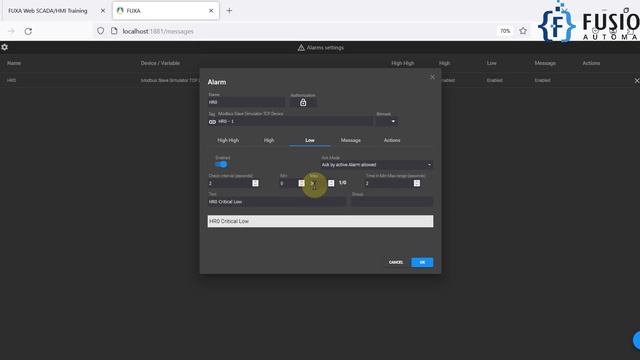Open the settings gear in the top bar
Image resolution: width=640 pixels, height=360 pixels.
[4, 47]
